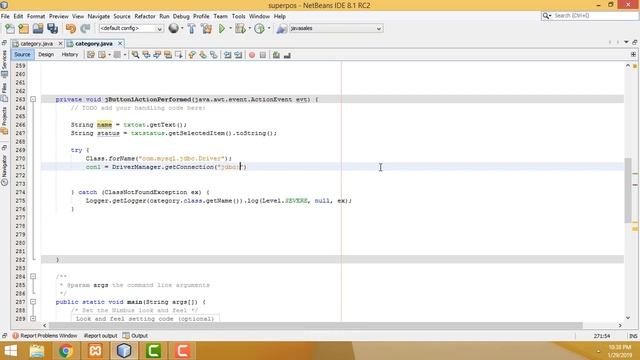The image size is (640, 360).
Task: Jump to previous bookmark icon
Action: [192, 55]
